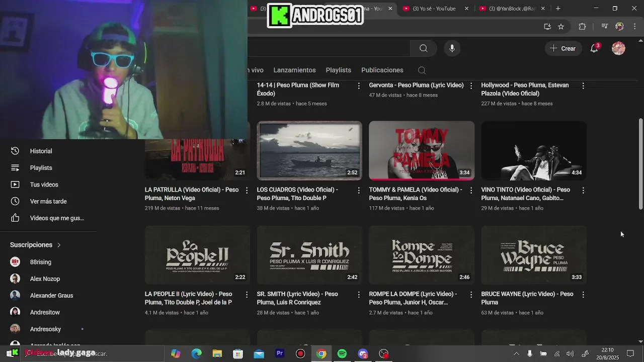
Task: Open options menu for BRUCE WAYNE video
Action: 583,295
